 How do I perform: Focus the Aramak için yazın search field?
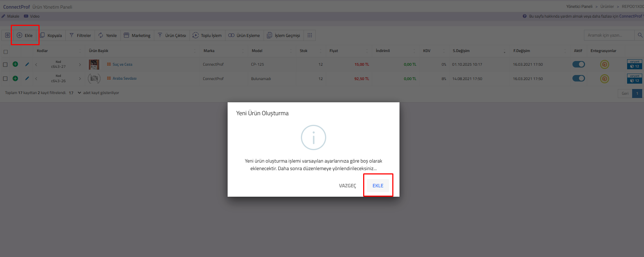point(609,35)
